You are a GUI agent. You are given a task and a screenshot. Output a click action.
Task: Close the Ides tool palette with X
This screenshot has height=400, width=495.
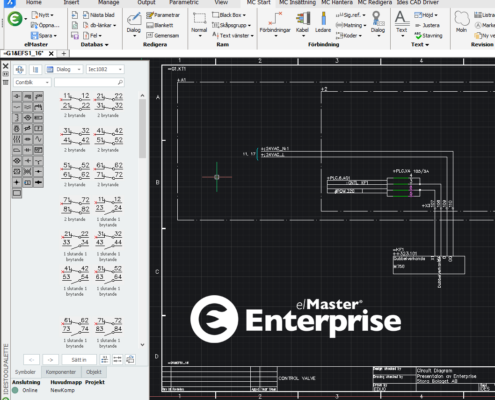[x=5, y=66]
